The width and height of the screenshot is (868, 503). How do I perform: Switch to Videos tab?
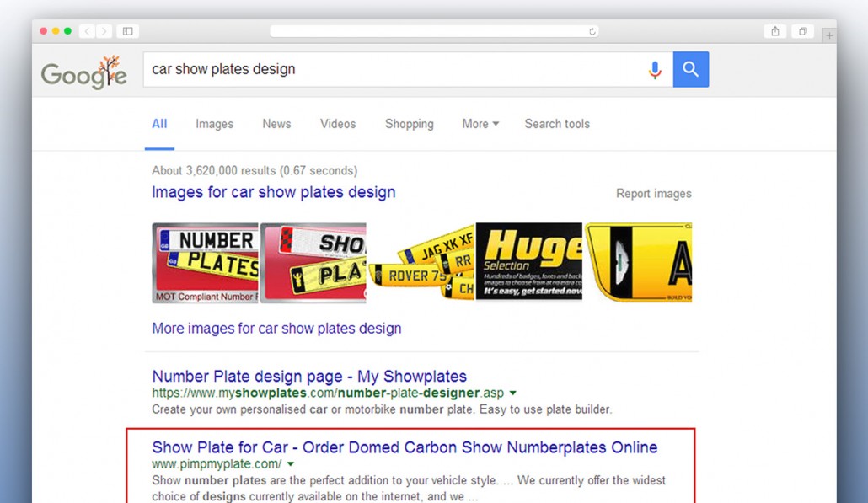click(338, 124)
